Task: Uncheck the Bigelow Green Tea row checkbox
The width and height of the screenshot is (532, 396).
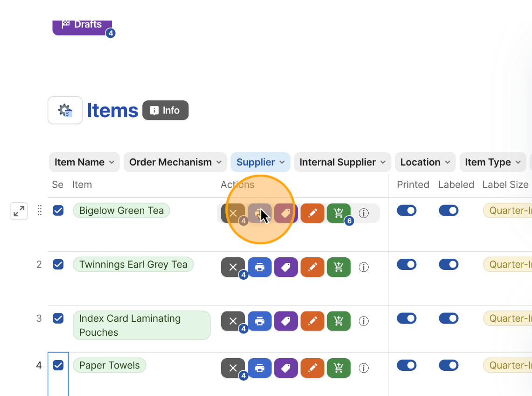Action: click(x=58, y=210)
